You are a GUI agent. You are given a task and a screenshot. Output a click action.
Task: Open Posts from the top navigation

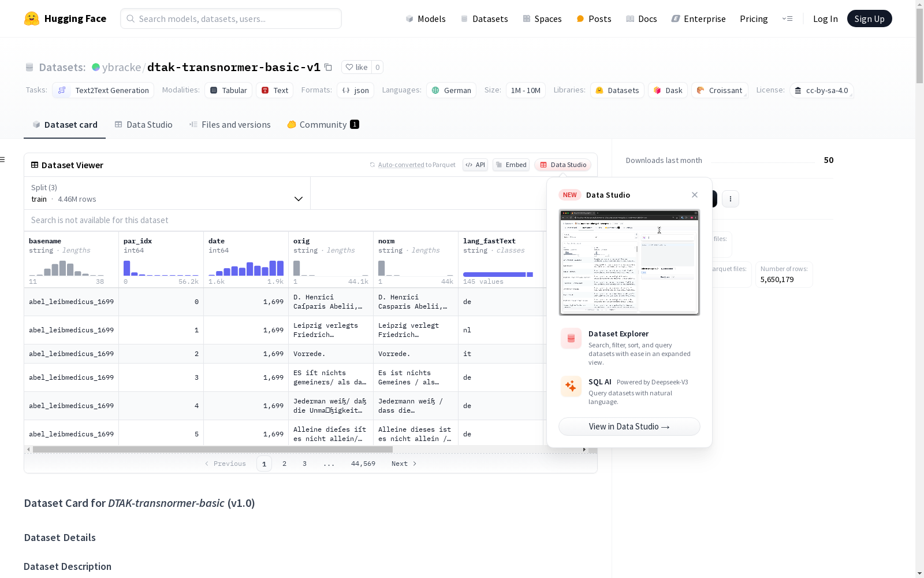pyautogui.click(x=594, y=18)
